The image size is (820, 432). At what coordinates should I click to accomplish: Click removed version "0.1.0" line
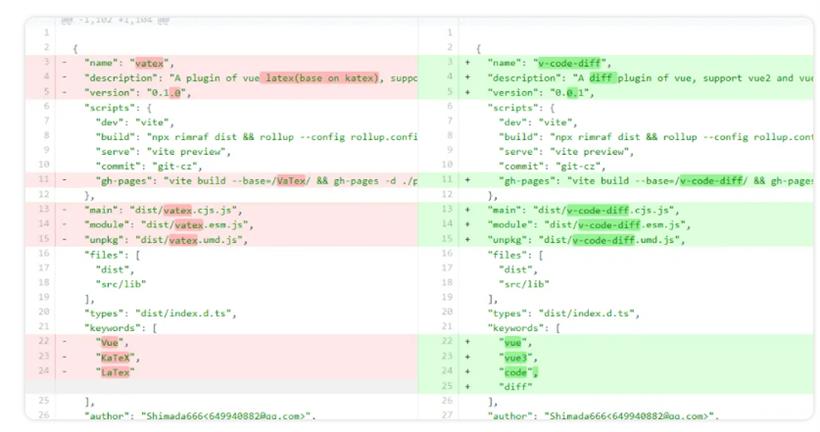221,93
